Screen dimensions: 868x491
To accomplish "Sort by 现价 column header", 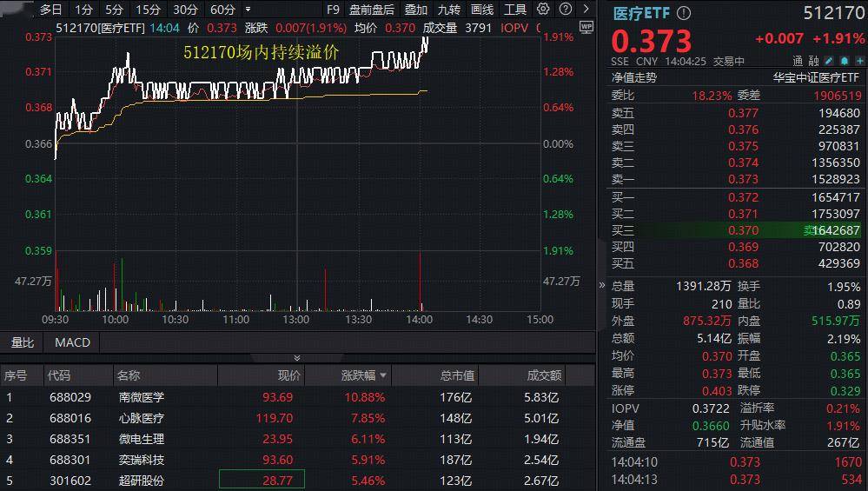I will 288,375.
